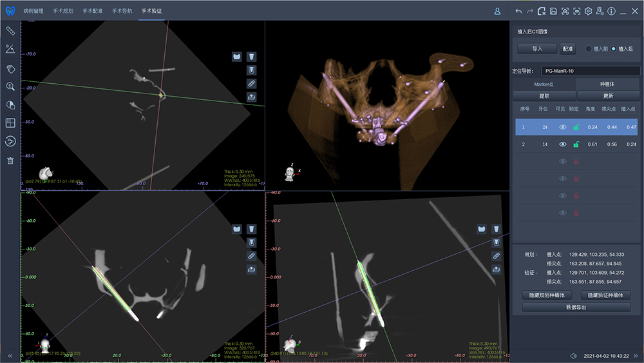Open the PG-ManR-10 guide plate dropdown
This screenshot has height=363, width=644.
pyautogui.click(x=589, y=71)
